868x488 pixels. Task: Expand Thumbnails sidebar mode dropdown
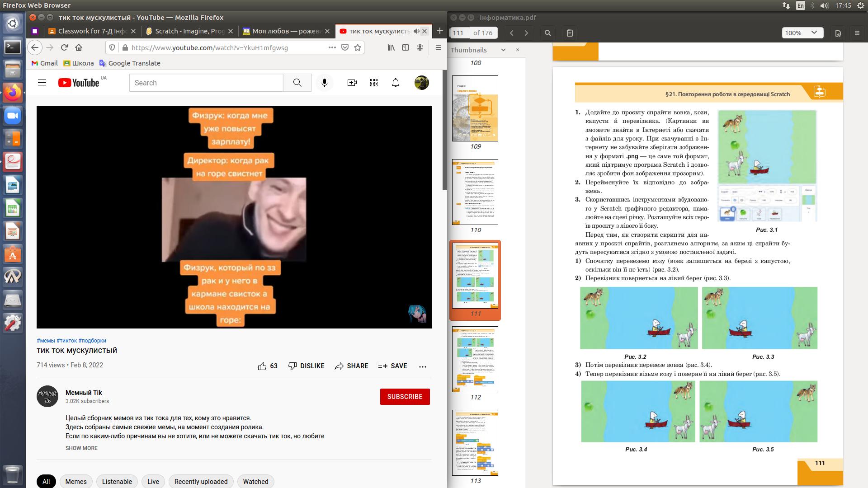pyautogui.click(x=503, y=50)
